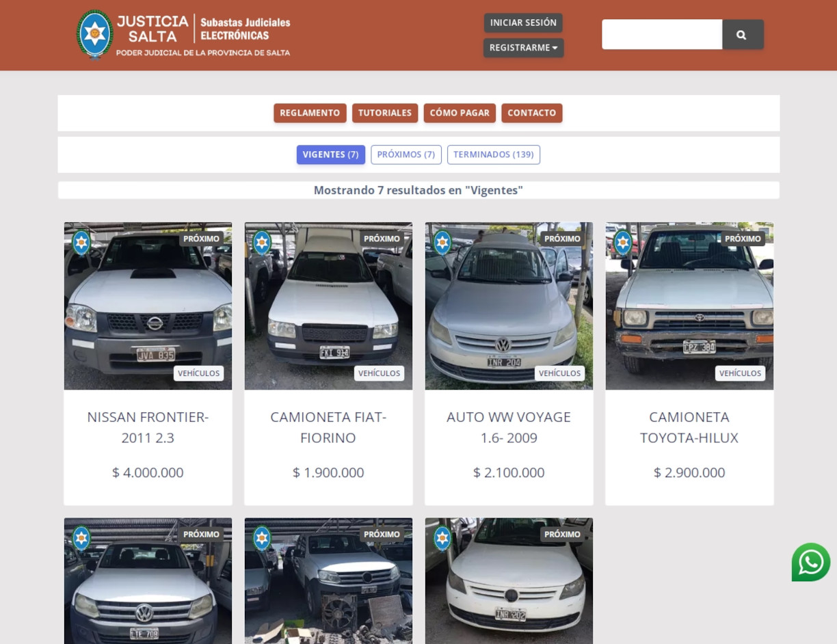
Task: Open the Nissan Frontier-2011 2.3 listing title
Action: tap(148, 427)
